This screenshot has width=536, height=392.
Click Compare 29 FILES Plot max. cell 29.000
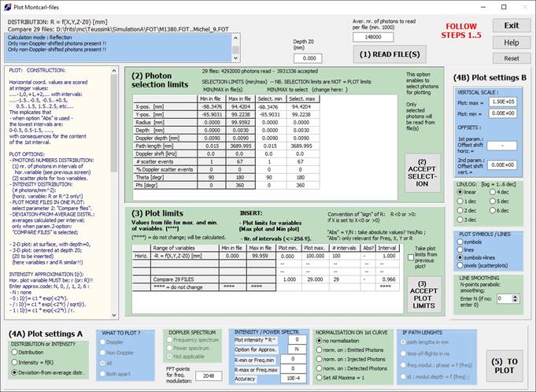click(x=316, y=279)
